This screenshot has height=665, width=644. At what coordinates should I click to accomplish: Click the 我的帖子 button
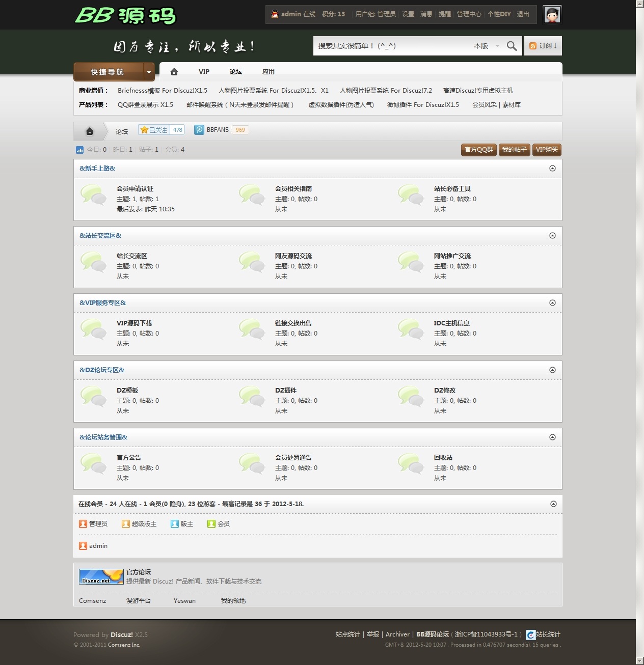tap(515, 150)
